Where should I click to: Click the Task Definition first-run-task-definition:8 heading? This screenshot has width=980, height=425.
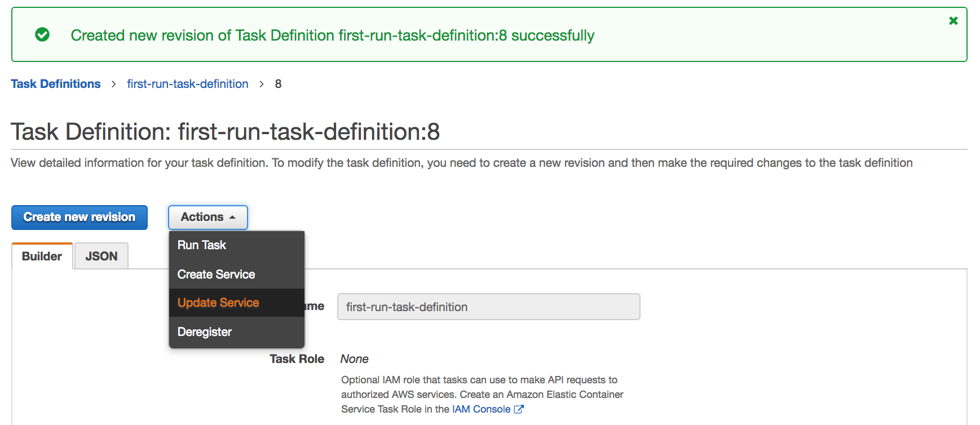pyautogui.click(x=225, y=132)
